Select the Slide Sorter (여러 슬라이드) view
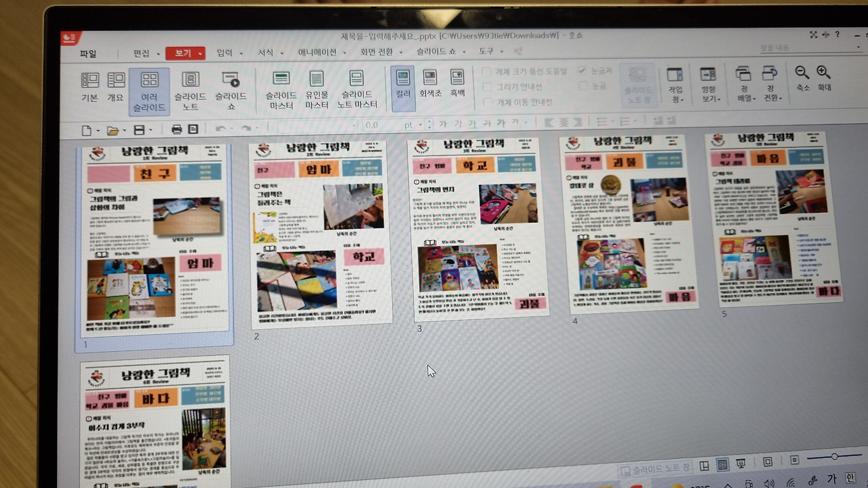The width and height of the screenshot is (868, 488). (x=149, y=91)
